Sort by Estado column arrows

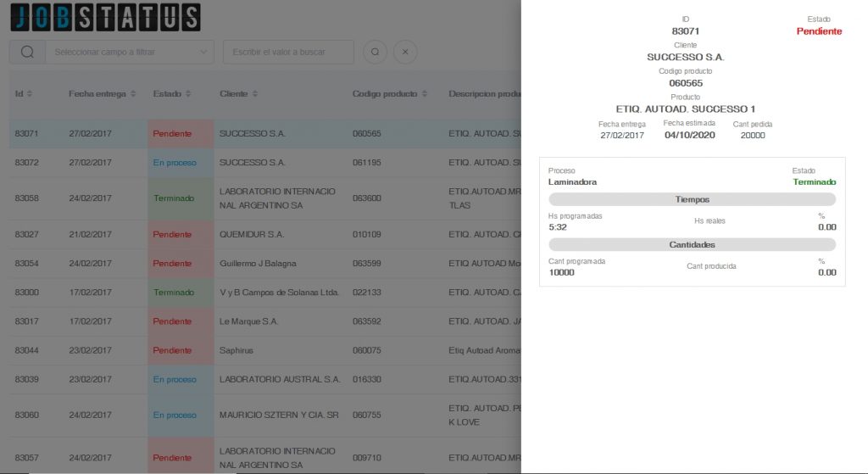188,93
